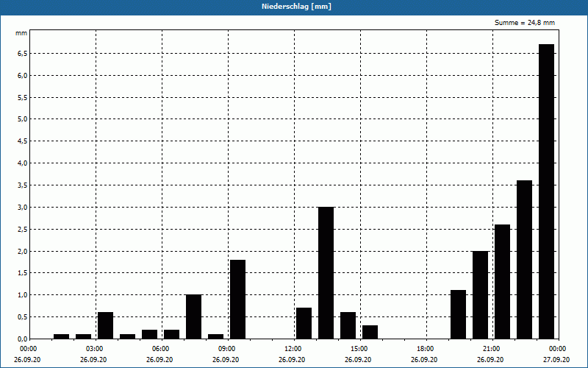Select the 0,1 mm bar just before 09:00
This screenshot has height=368, width=588.
[x=215, y=336]
